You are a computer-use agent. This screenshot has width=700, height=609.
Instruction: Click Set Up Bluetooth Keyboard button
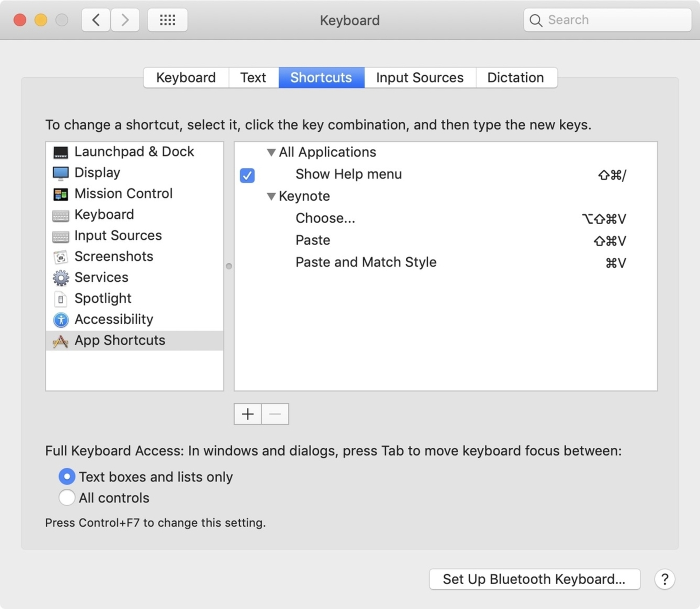coord(534,579)
